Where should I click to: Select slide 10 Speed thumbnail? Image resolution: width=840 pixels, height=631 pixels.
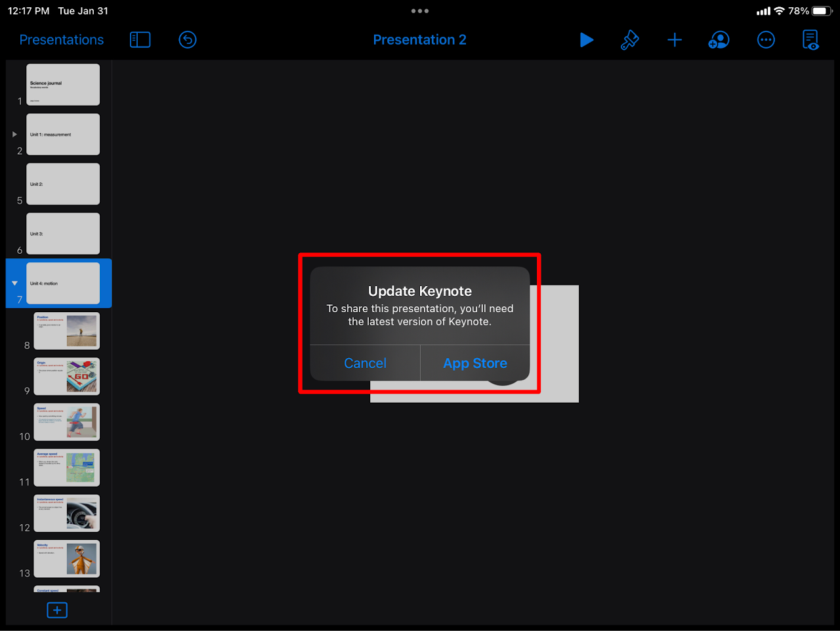(x=67, y=422)
